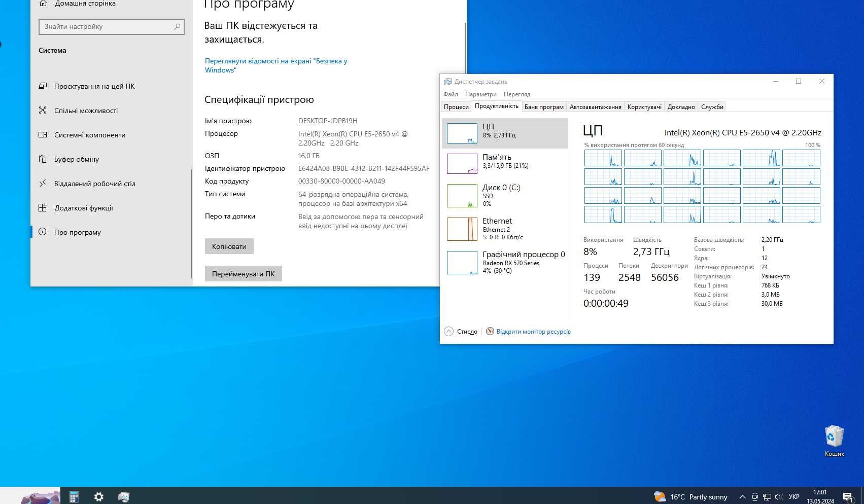Click uptime value 0:00:00:49

(606, 303)
